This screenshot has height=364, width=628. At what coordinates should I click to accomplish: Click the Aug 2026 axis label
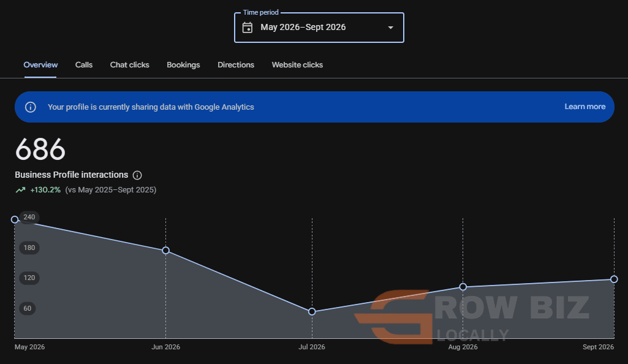(x=463, y=347)
